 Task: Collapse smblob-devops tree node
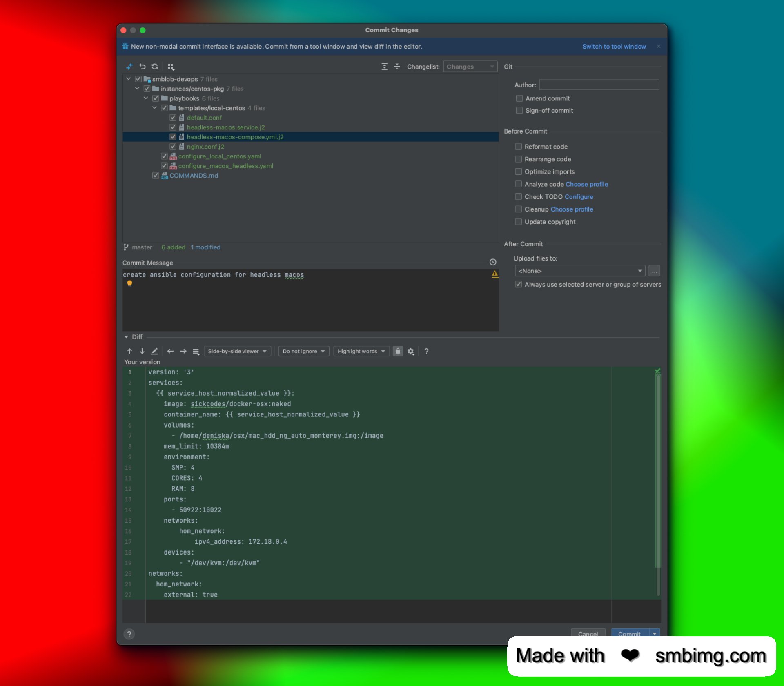point(128,79)
